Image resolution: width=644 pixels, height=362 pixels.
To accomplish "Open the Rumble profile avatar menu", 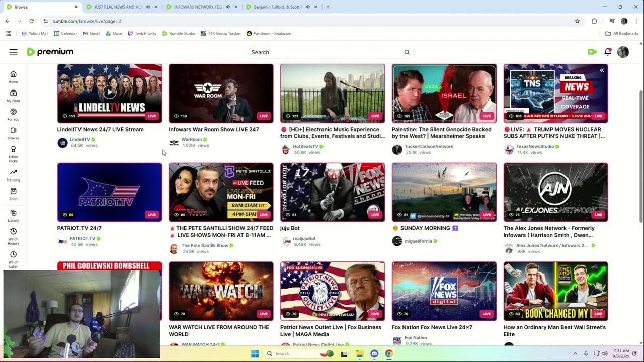I will [623, 52].
